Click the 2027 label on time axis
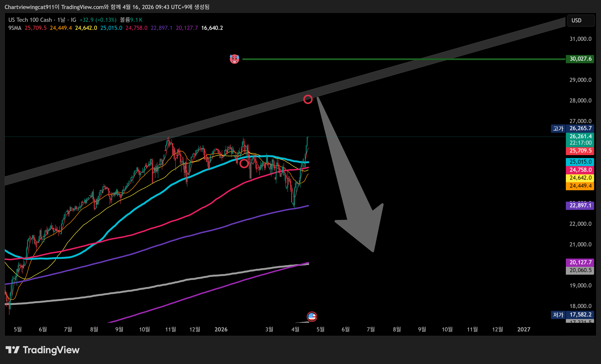The width and height of the screenshot is (601, 364). (x=524, y=329)
